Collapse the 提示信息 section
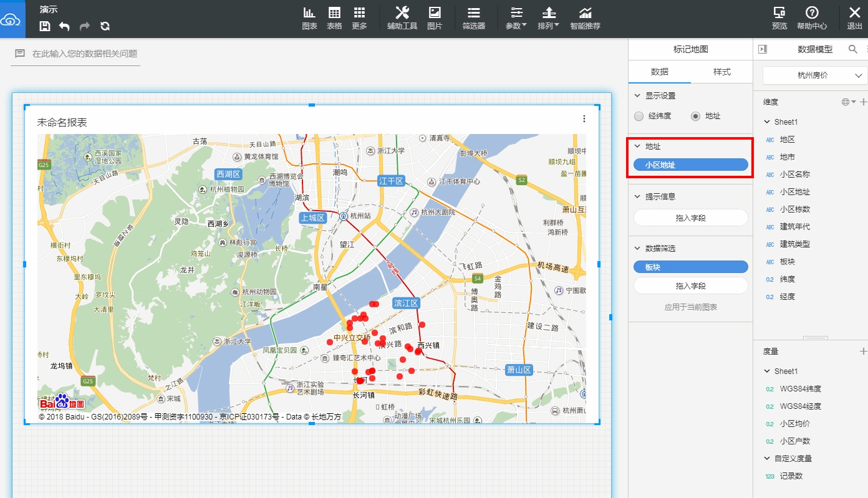The height and width of the screenshot is (498, 868). pos(637,196)
